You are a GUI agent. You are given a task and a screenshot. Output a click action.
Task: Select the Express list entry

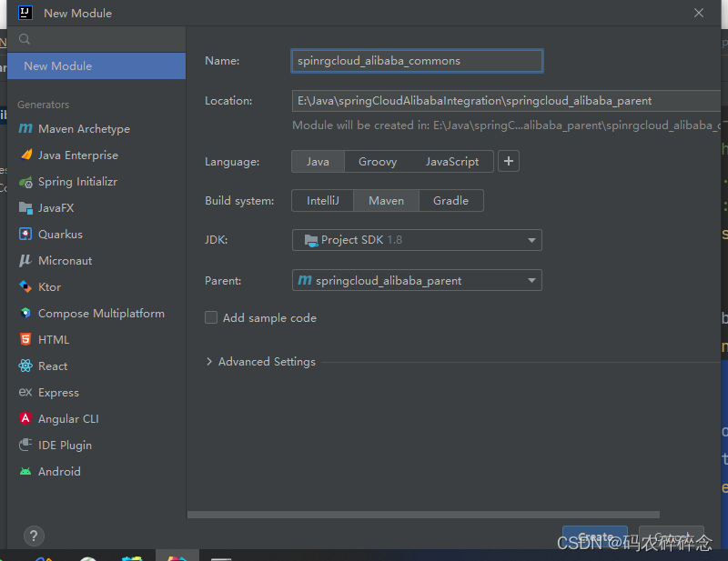point(96,392)
